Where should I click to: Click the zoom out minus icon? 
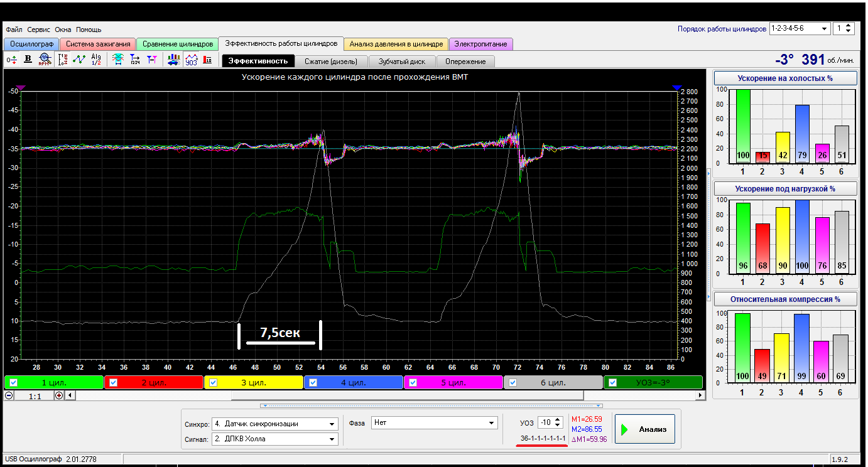pyautogui.click(x=9, y=395)
